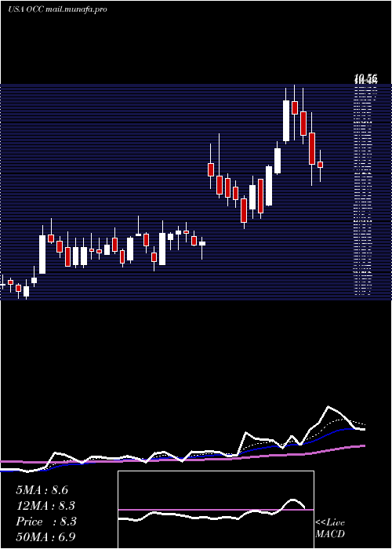Click the '5MA : 8.6' value

pyautogui.click(x=42, y=490)
